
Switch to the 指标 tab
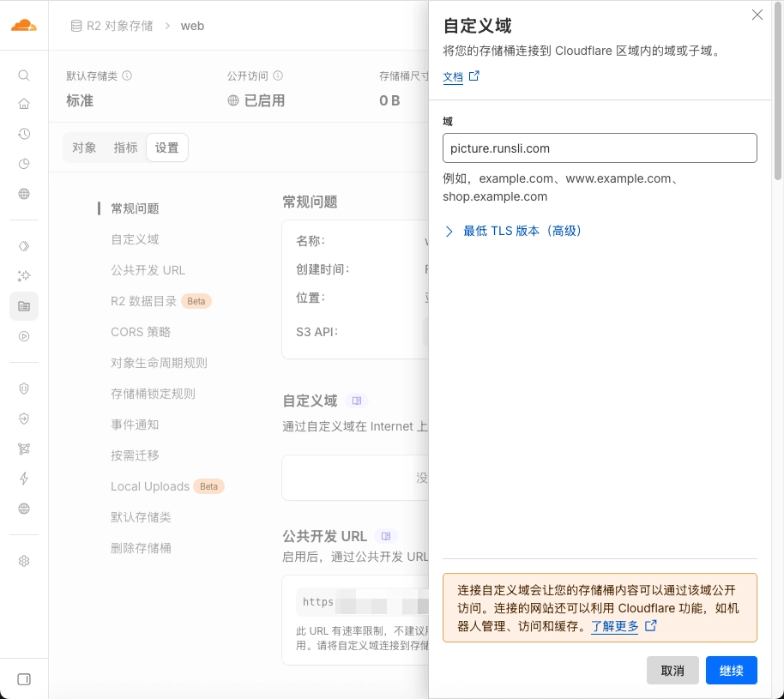pos(125,148)
